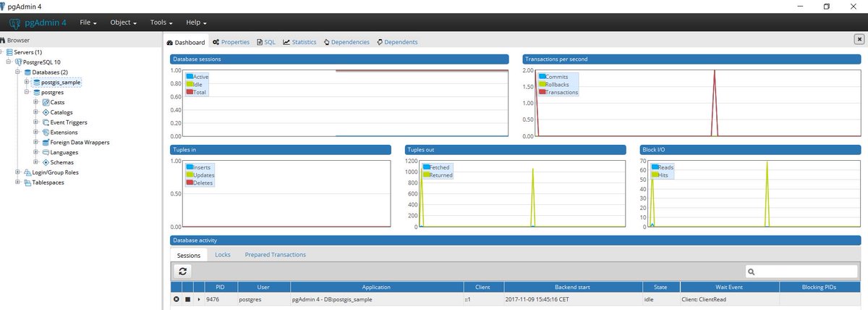Click the Casts node icon

coord(46,103)
